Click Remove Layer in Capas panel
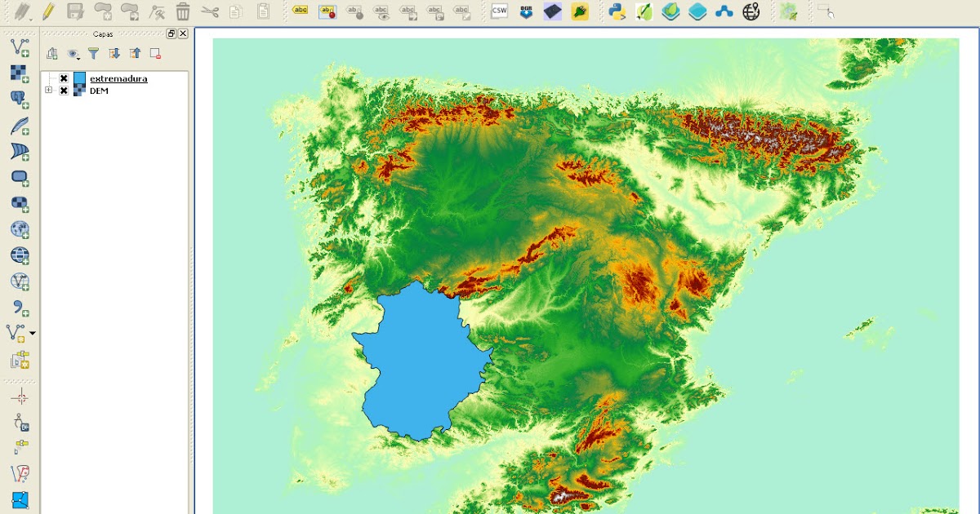The image size is (980, 514). click(154, 52)
